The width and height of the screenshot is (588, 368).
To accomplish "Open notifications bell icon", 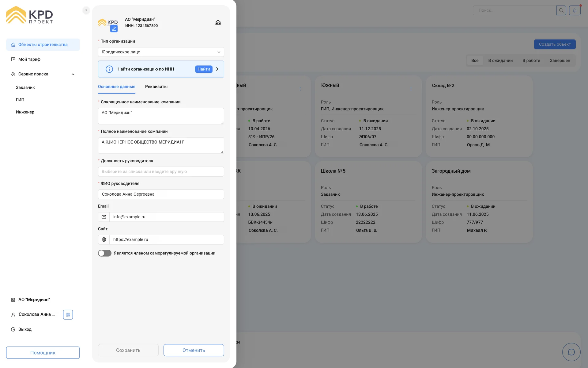I will click(575, 10).
